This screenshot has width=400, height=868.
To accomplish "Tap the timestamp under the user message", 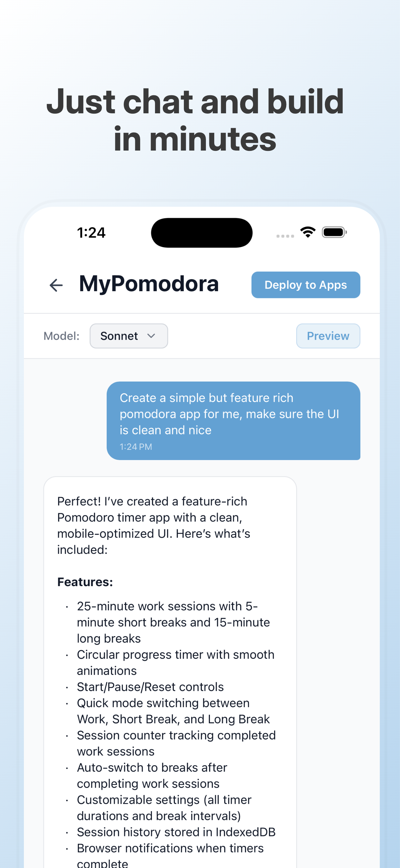I will 136,447.
